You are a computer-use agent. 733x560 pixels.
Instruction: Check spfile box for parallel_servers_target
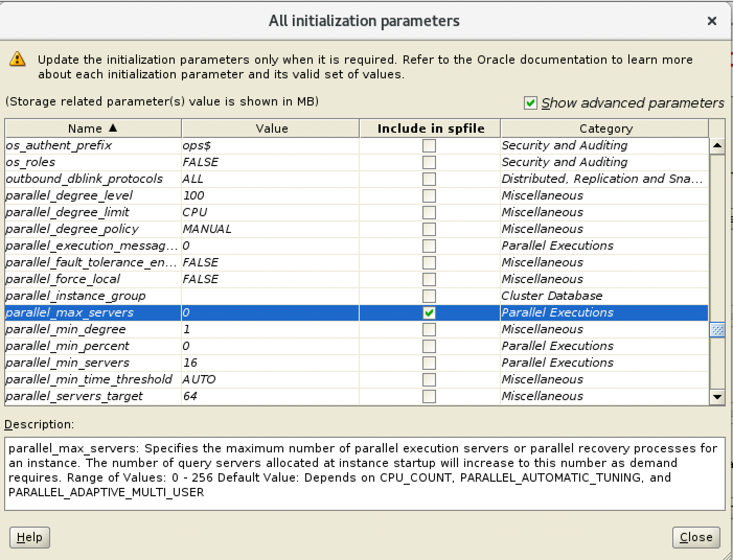[429, 396]
